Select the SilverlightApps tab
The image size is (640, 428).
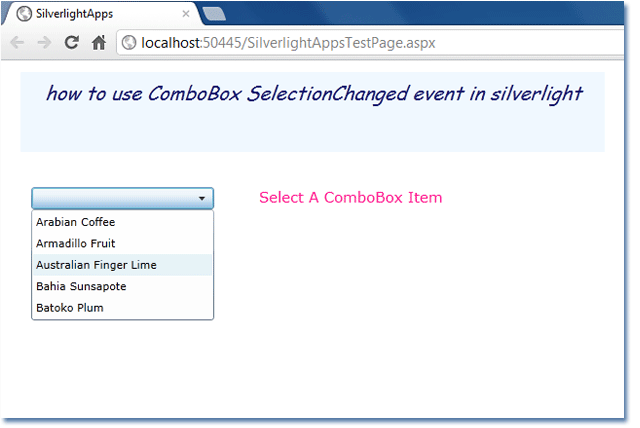click(101, 14)
